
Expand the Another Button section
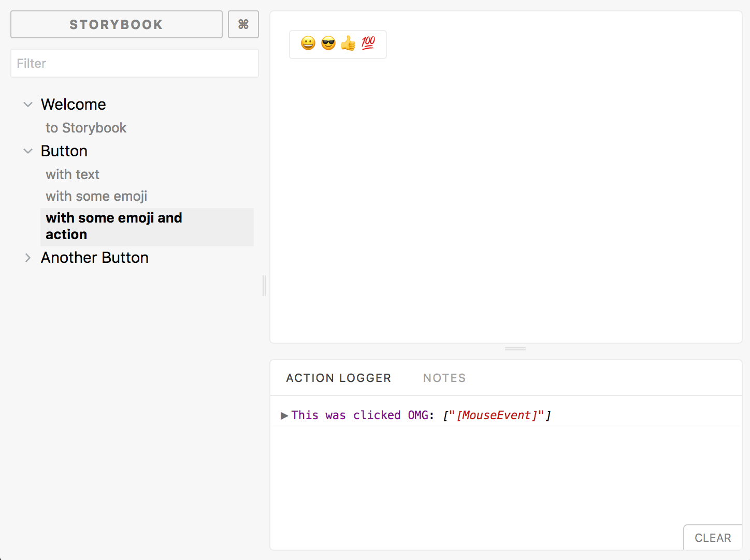pyautogui.click(x=28, y=258)
